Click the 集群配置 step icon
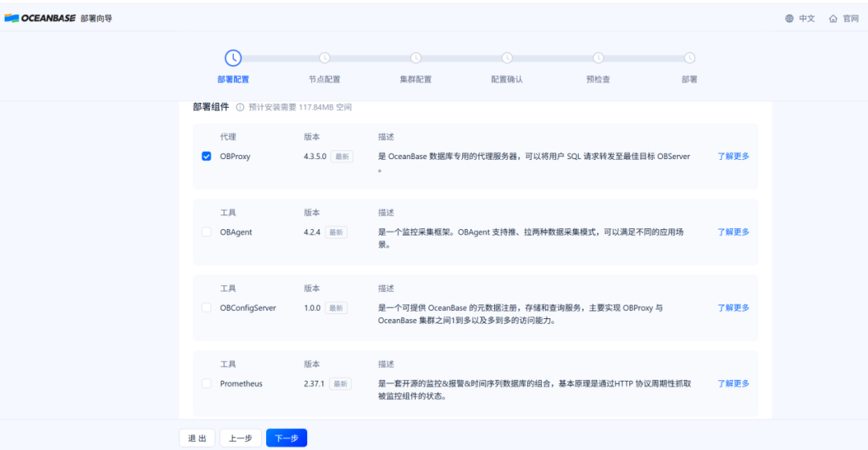 (x=416, y=58)
